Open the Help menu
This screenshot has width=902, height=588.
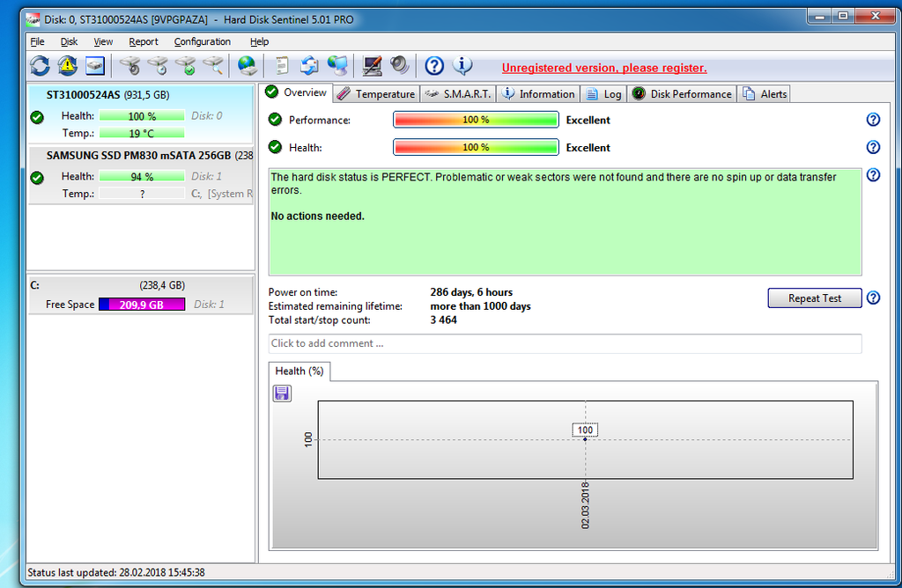click(x=260, y=41)
